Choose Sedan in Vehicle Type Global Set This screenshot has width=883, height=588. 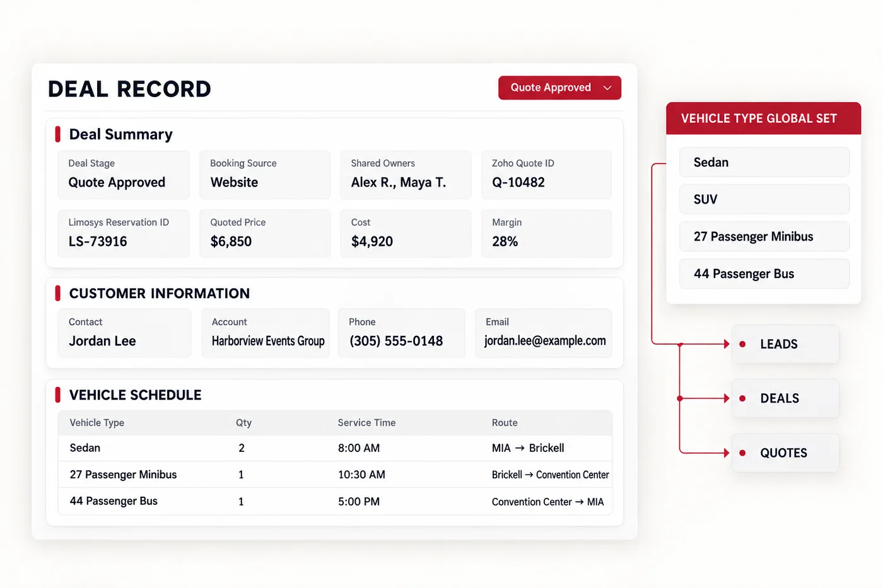point(764,162)
